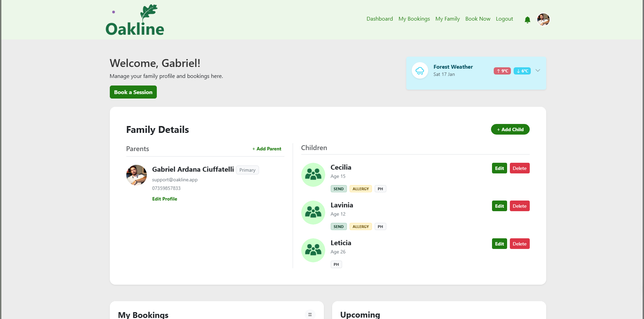The height and width of the screenshot is (319, 644).
Task: Open Edit Profile for Gabriel
Action: (x=164, y=199)
